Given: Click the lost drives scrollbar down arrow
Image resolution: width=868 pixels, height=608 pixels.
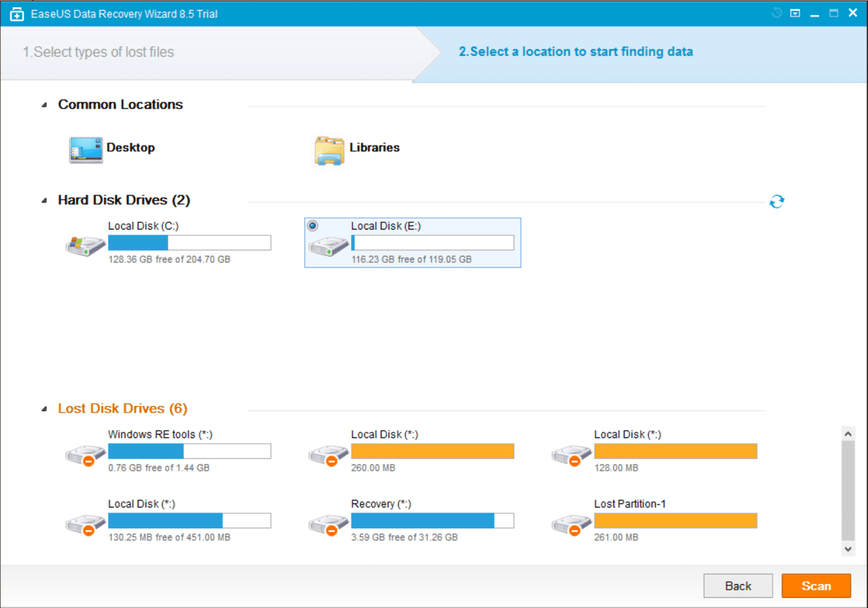Looking at the screenshot, I should pos(849,549).
